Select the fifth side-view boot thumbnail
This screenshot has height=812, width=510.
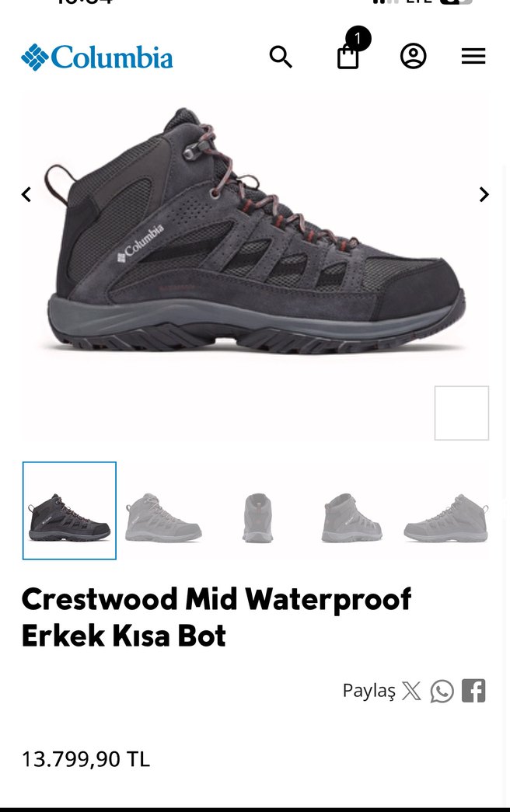tap(445, 518)
